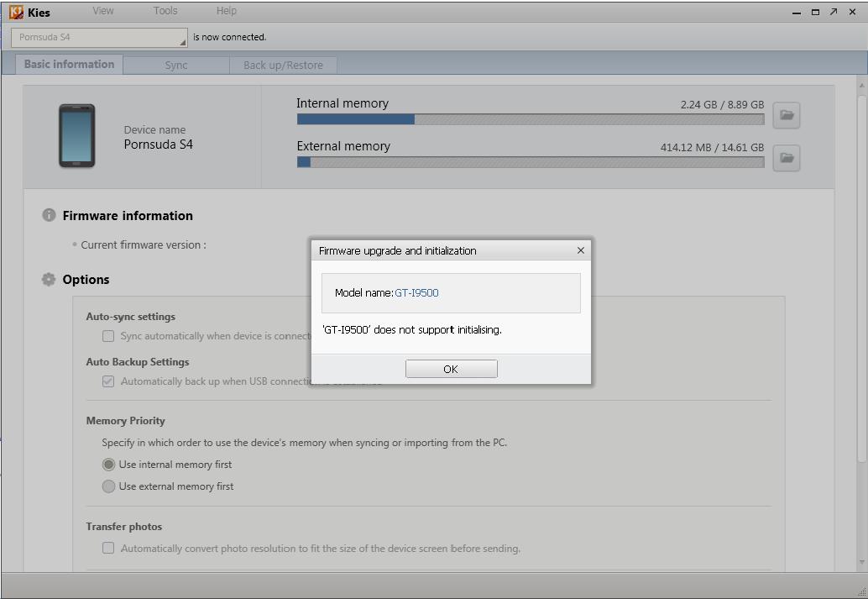
Task: Toggle Sync automatically when device is connected
Action: pos(108,336)
